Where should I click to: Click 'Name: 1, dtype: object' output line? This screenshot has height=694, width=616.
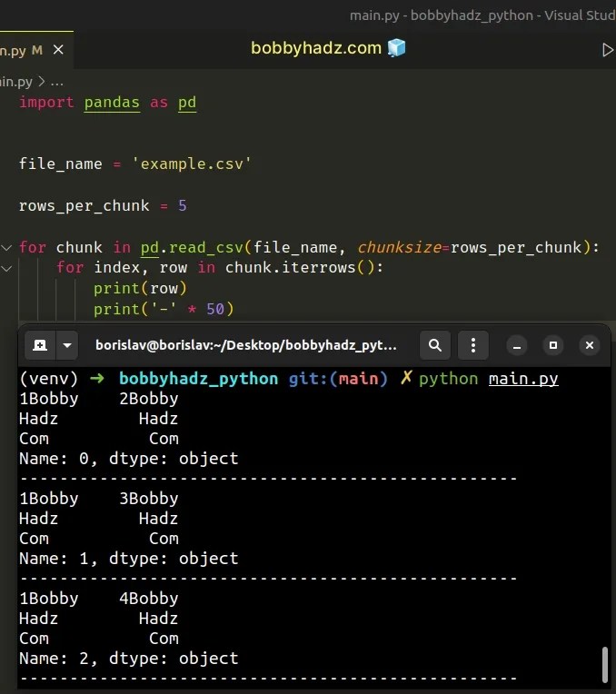click(x=128, y=559)
